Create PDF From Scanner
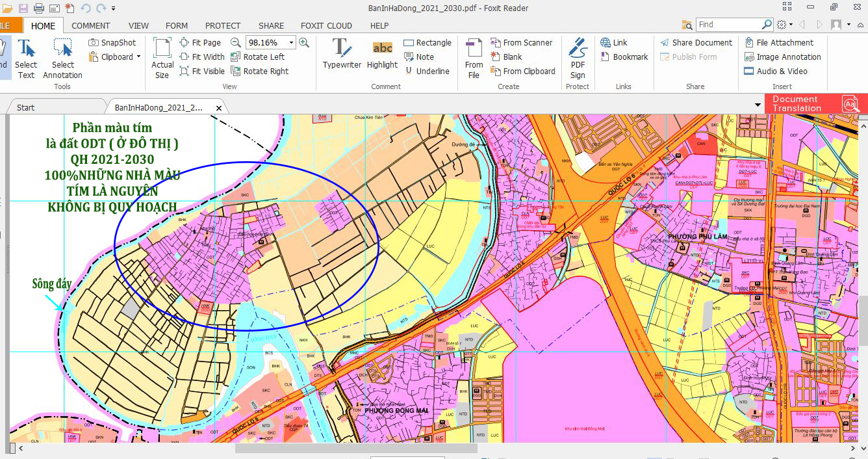 (x=522, y=42)
